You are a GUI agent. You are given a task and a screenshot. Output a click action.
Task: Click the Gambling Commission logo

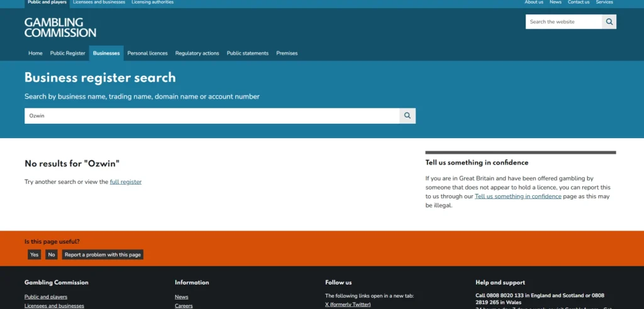60,28
